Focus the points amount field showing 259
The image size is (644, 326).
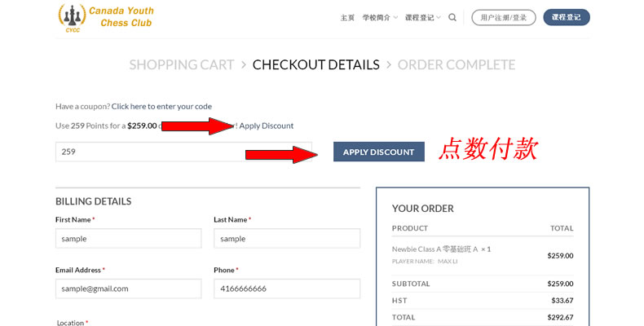click(183, 152)
